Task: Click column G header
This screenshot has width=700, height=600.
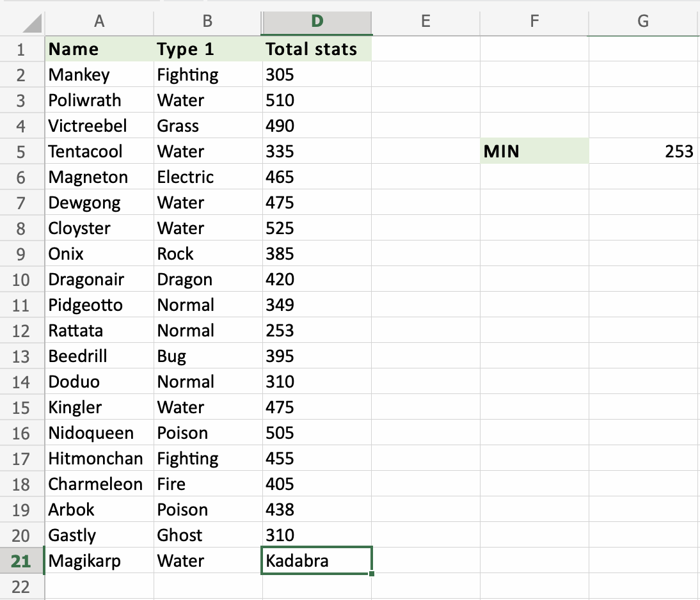Action: (643, 22)
